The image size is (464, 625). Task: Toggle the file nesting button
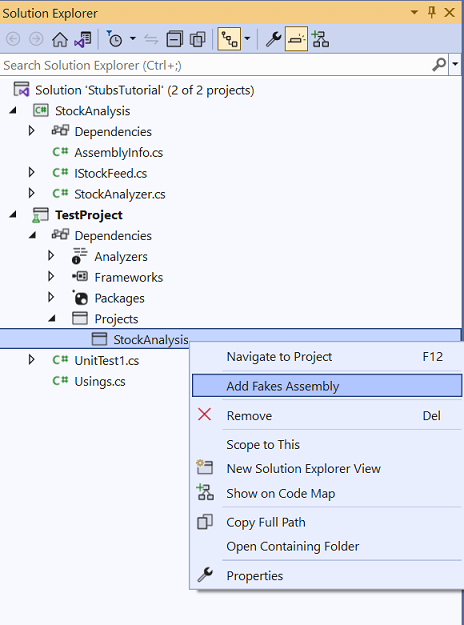click(x=229, y=39)
